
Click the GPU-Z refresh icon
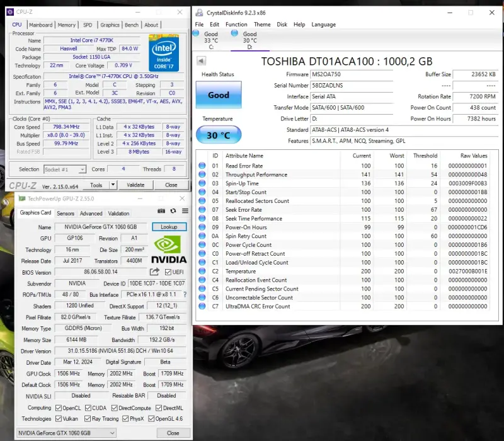click(173, 211)
